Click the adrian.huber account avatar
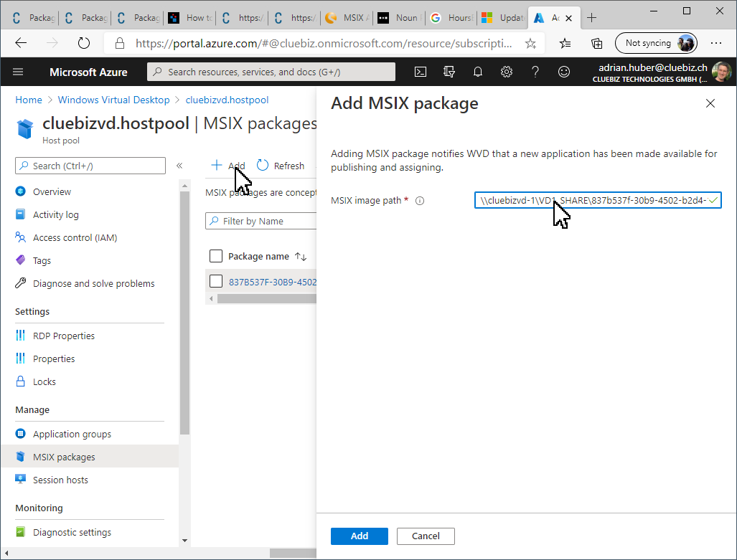 [721, 72]
